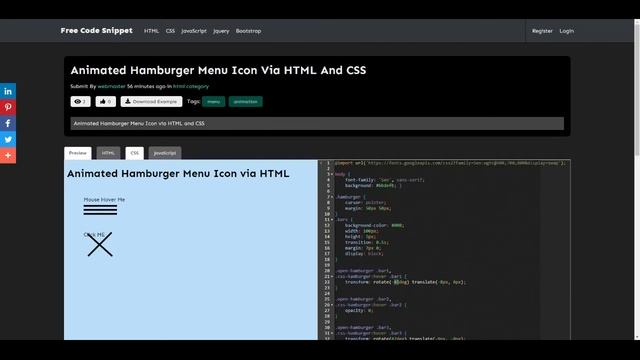This screenshot has width=640, height=360.
Task: Open the jQuery navigation menu item
Action: 221,31
